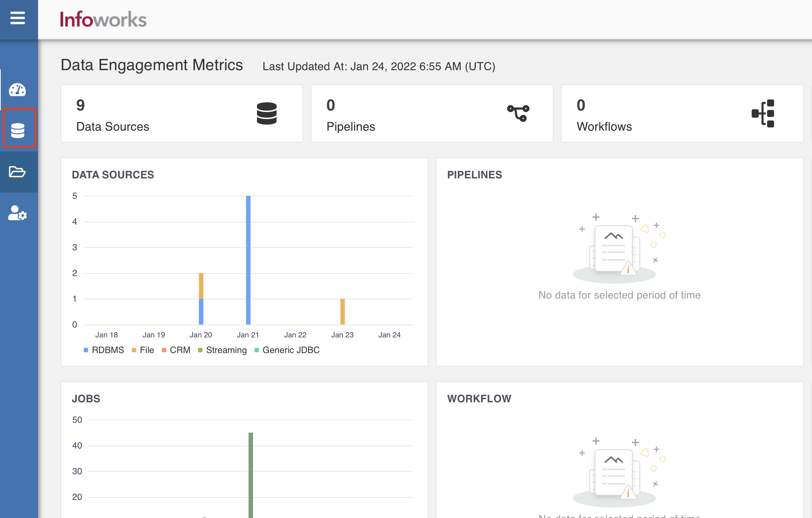The height and width of the screenshot is (518, 812).
Task: Click the pipeline icon on Pipelines card
Action: click(x=518, y=113)
